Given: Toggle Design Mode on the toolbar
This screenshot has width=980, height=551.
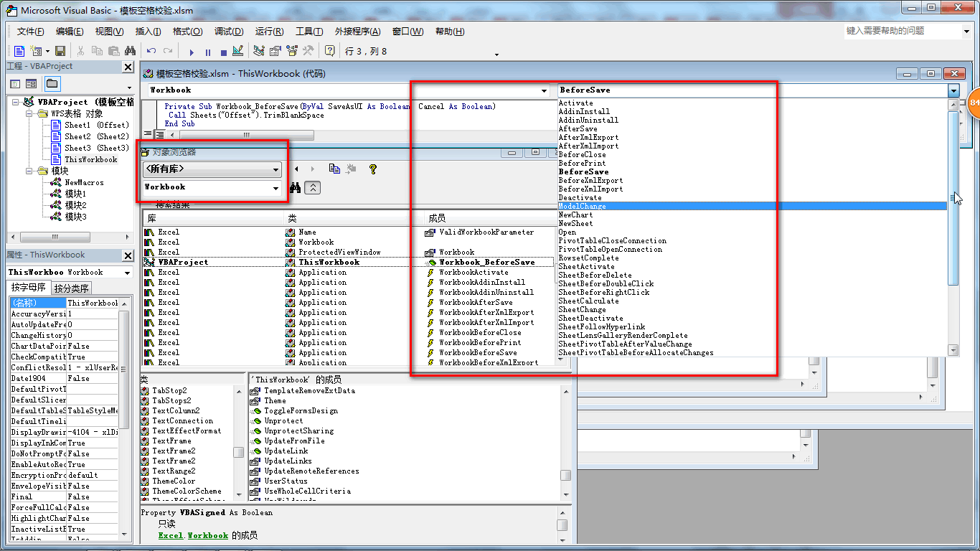Looking at the screenshot, I should tap(237, 50).
